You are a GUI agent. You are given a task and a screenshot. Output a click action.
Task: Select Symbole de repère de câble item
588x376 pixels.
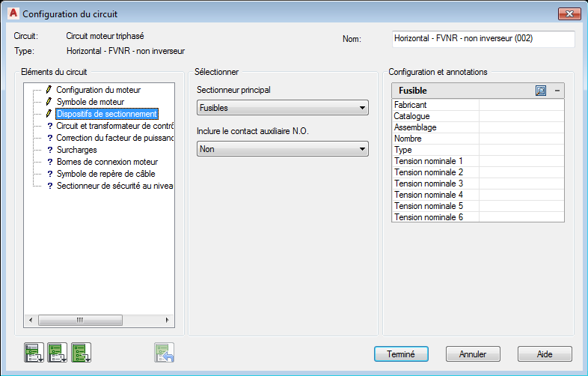[105, 174]
